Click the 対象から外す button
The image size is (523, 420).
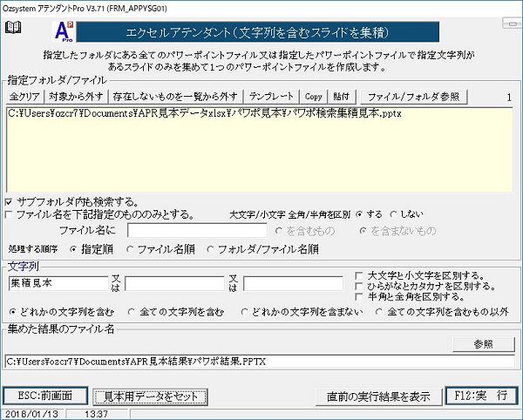pyautogui.click(x=73, y=95)
